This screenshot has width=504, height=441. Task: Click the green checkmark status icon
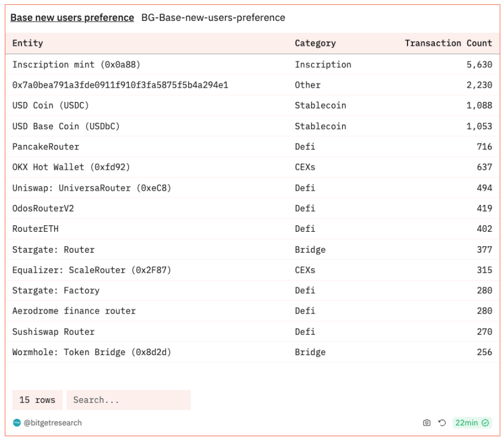click(486, 423)
